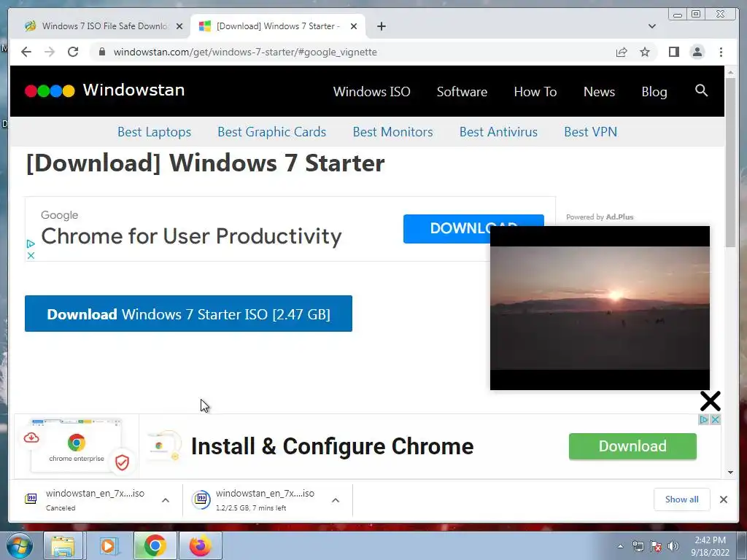Follow the Best Laptops link
Image resolution: width=747 pixels, height=560 pixels.
click(155, 132)
